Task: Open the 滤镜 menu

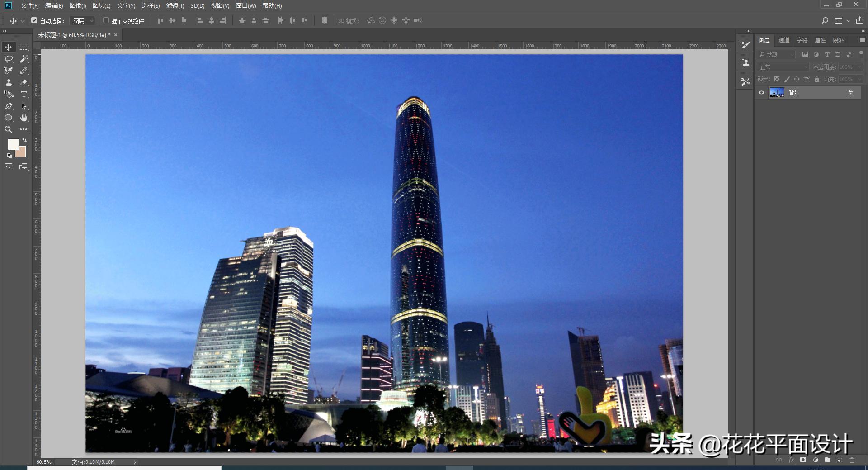Action: (x=176, y=6)
